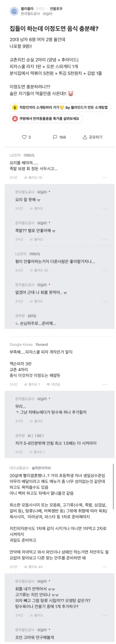This screenshot has width=116, height=644.
Task: Toggle like on '나 회를 못먹어' reply
Action: pos(31,301)
